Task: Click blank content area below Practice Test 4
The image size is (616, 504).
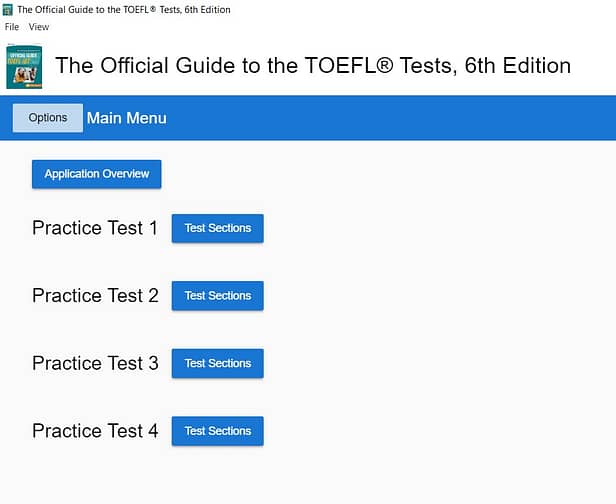Action: coord(300,478)
